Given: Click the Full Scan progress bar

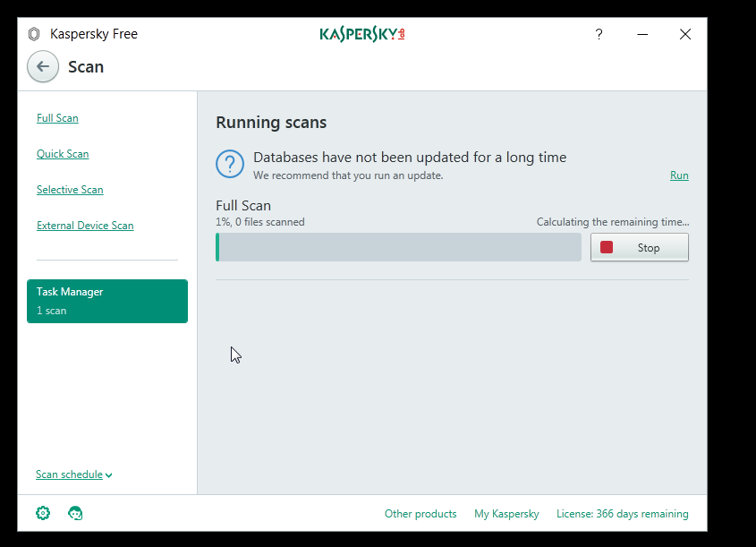Looking at the screenshot, I should click(x=398, y=247).
